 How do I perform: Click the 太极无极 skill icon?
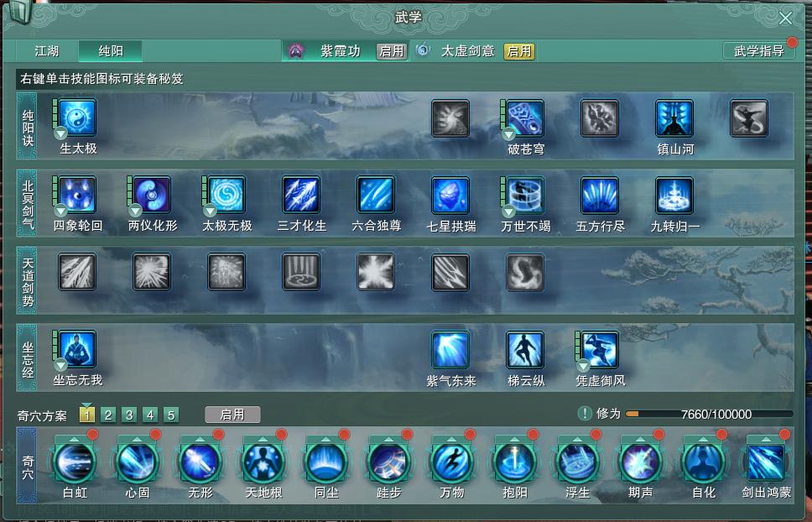coord(226,196)
